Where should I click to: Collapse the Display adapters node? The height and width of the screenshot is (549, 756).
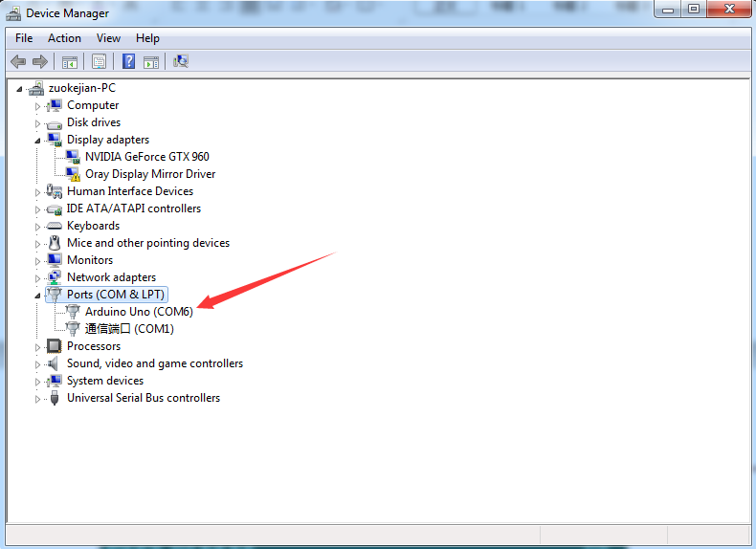tap(37, 141)
